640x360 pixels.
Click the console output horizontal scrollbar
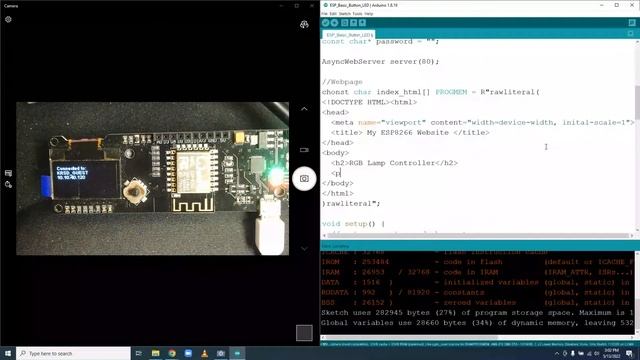[411, 338]
